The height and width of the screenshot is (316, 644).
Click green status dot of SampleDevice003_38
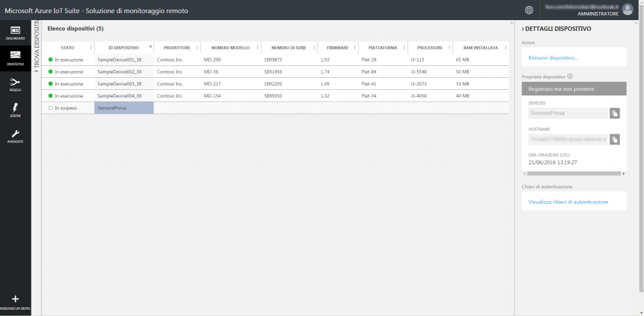(x=50, y=84)
